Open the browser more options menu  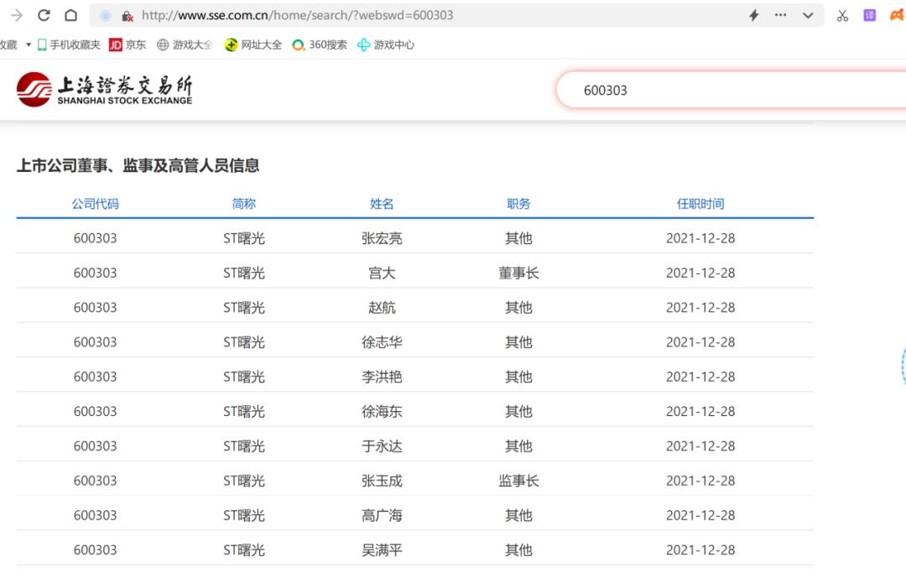[x=781, y=14]
